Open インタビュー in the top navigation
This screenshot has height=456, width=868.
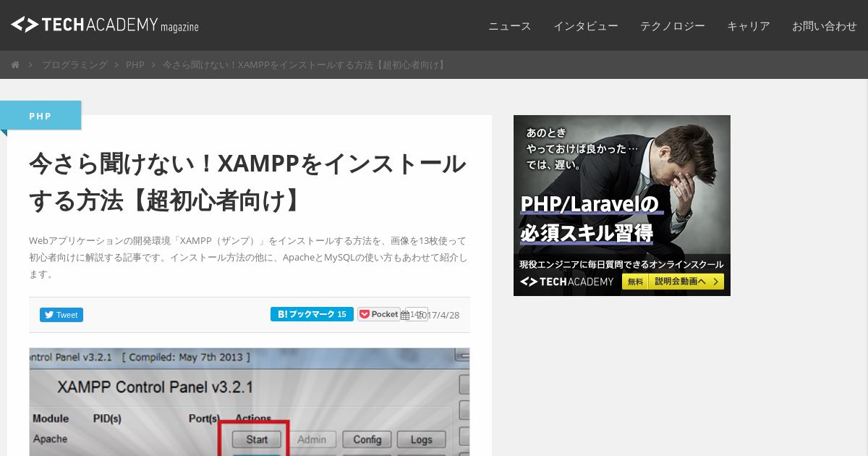586,26
